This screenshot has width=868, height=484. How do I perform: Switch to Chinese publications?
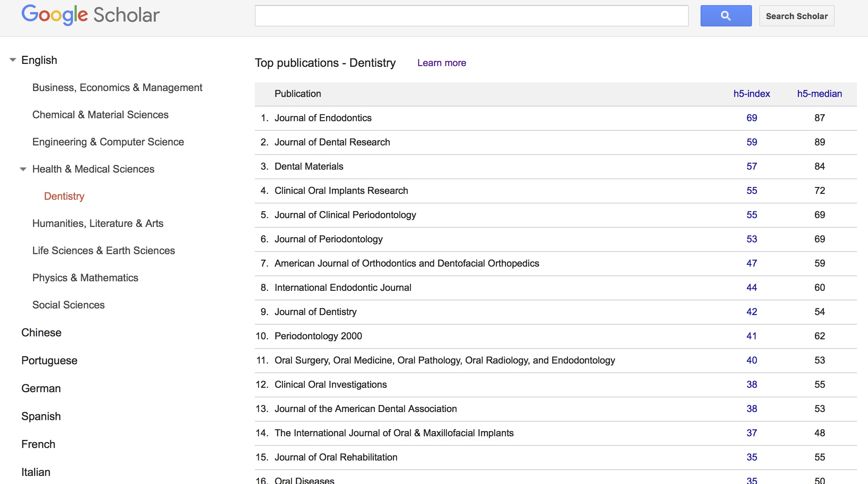(x=41, y=332)
